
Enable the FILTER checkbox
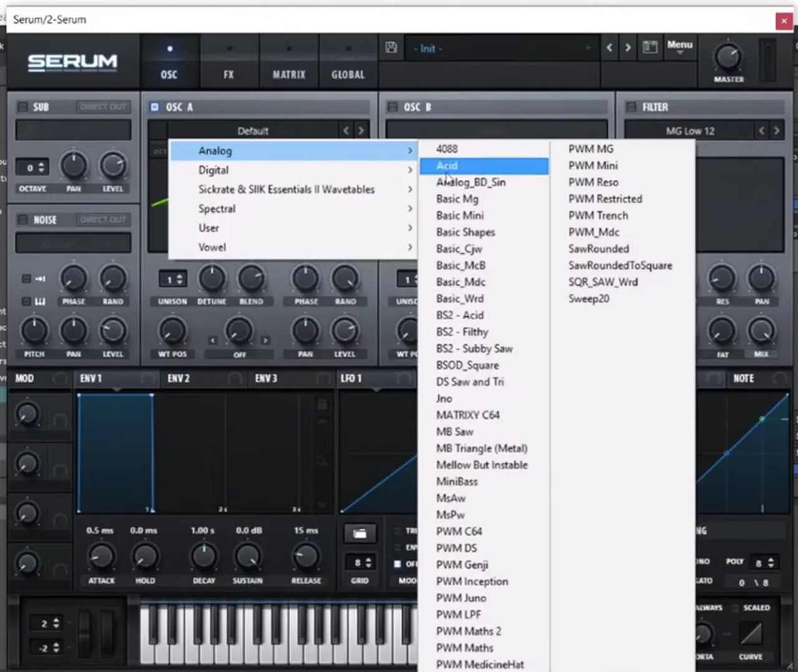tap(631, 107)
